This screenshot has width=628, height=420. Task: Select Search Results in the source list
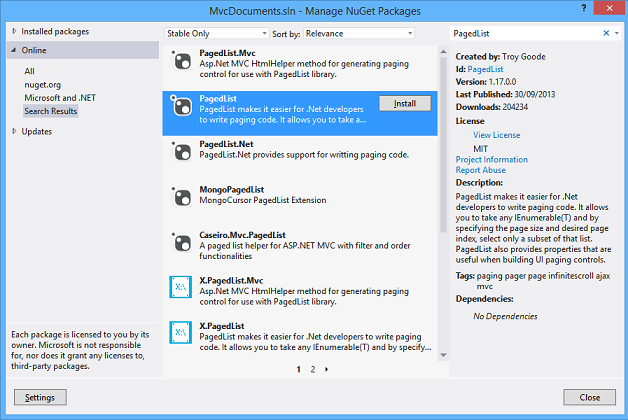click(x=50, y=111)
